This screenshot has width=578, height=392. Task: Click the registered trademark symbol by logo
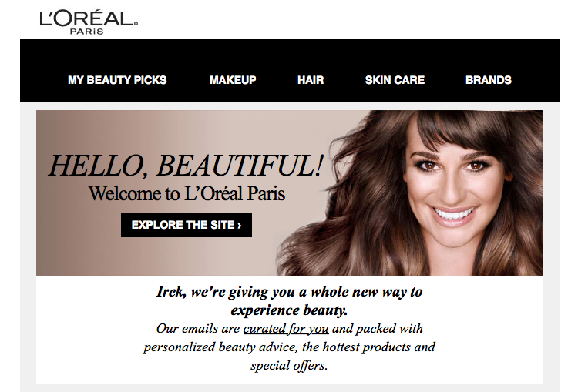136,24
